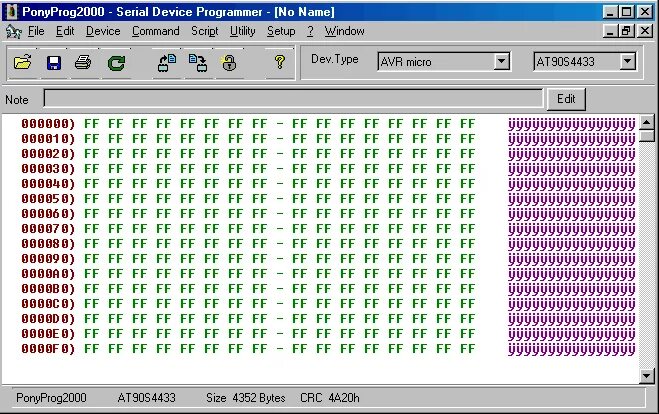Click the Edit button next to Note
This screenshot has height=414, width=659.
coord(566,99)
